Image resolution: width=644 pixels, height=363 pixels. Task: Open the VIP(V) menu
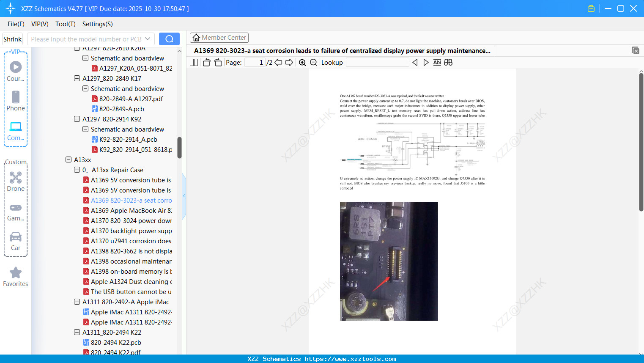click(x=40, y=24)
